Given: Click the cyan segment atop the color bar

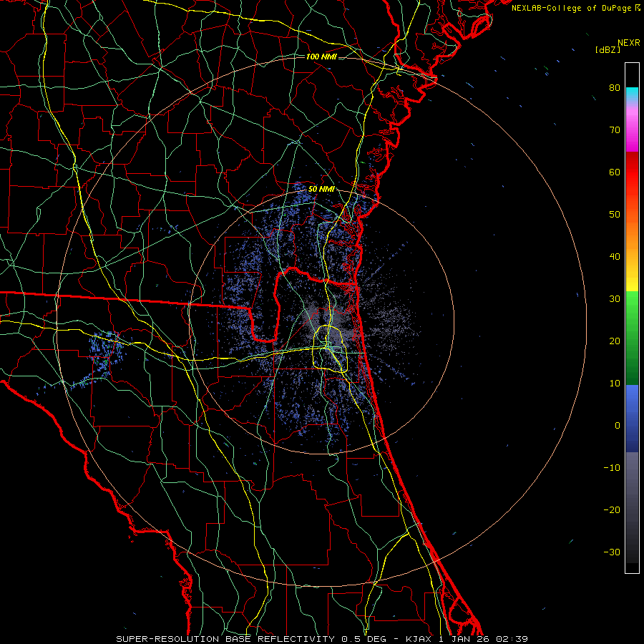Looking at the screenshot, I should tap(632, 94).
